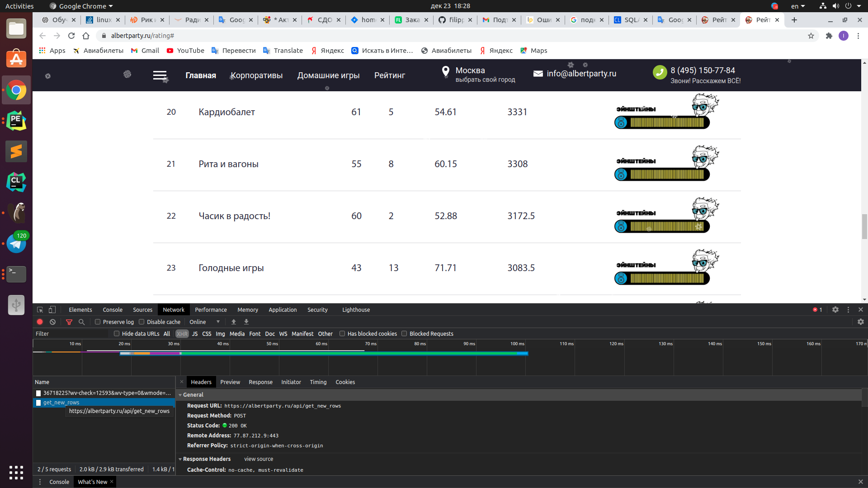The height and width of the screenshot is (488, 868).
Task: Open YouTube bookmark
Action: tap(185, 51)
